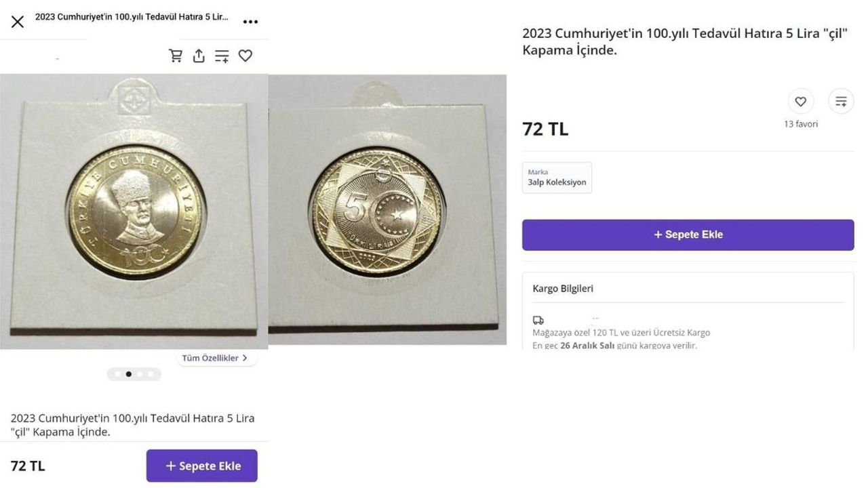Image resolution: width=868 pixels, height=488 pixels.
Task: Open the Kargo Bilgileri section
Action: pyautogui.click(x=563, y=289)
